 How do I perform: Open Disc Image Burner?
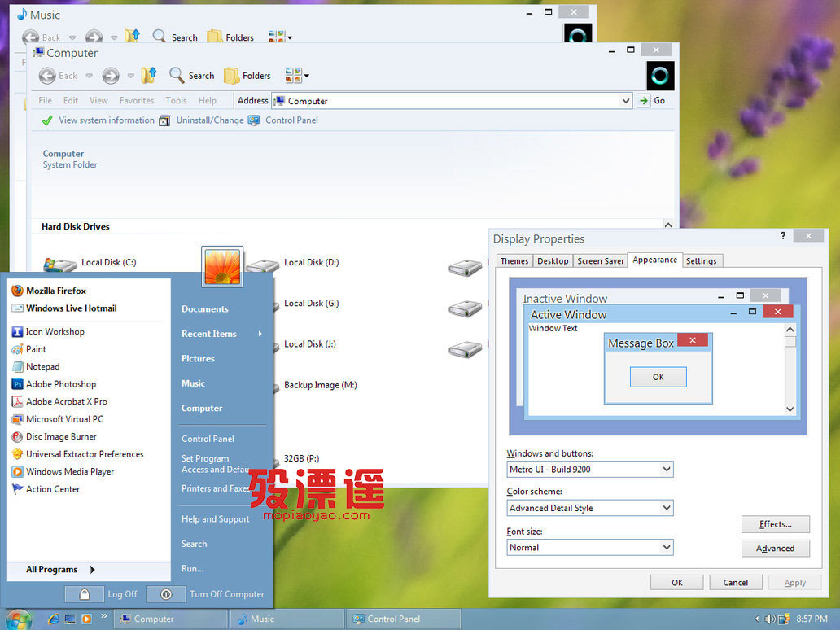54,436
